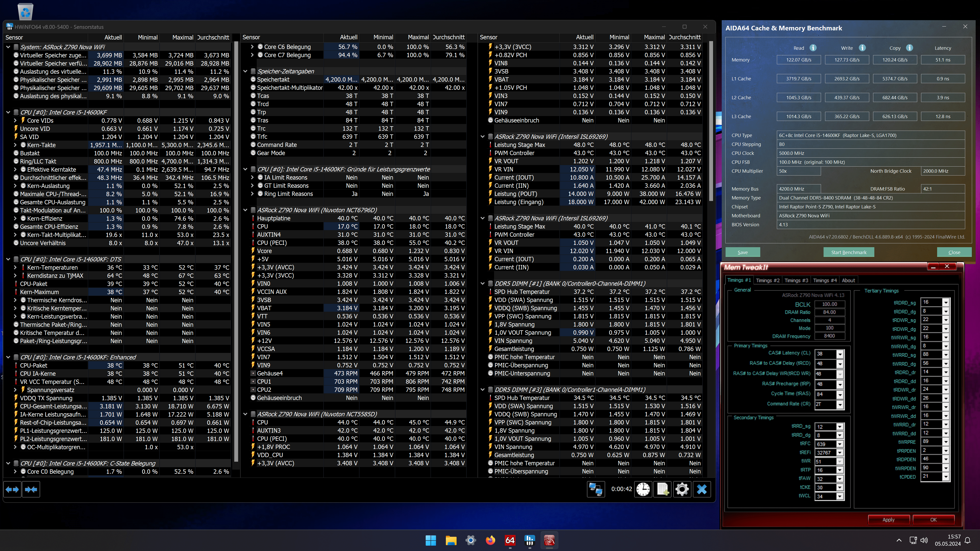Open the tREFI value dropdown
The width and height of the screenshot is (980, 551).
(840, 453)
